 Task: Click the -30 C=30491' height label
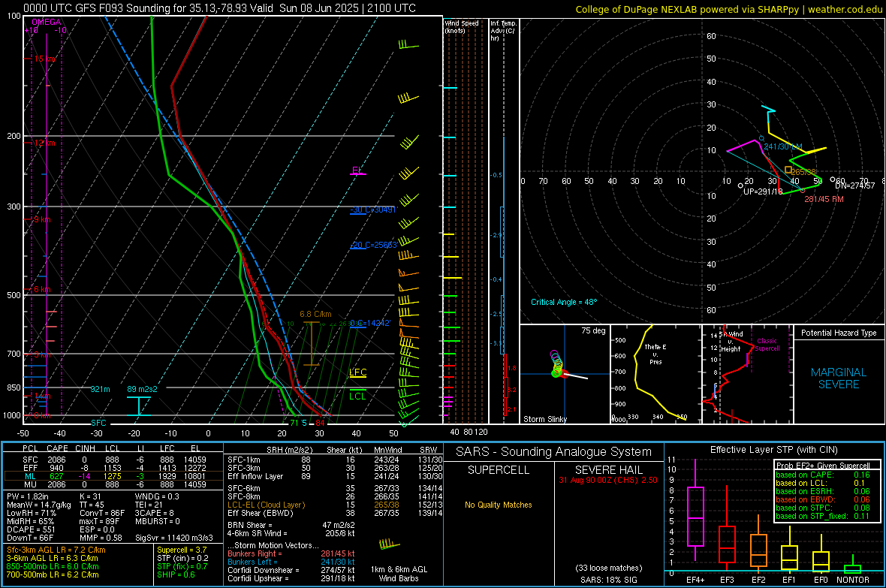click(x=374, y=210)
